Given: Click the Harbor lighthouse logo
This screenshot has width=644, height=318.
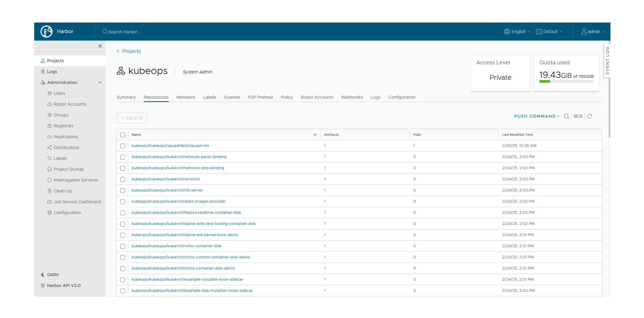Looking at the screenshot, I should tap(47, 32).
